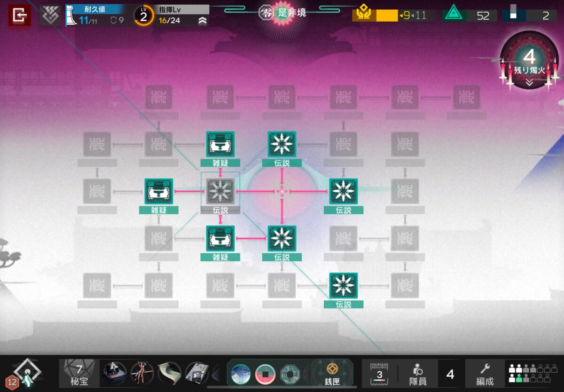
Task: Select the 伝説 node on the lowest map row
Action: tap(343, 286)
